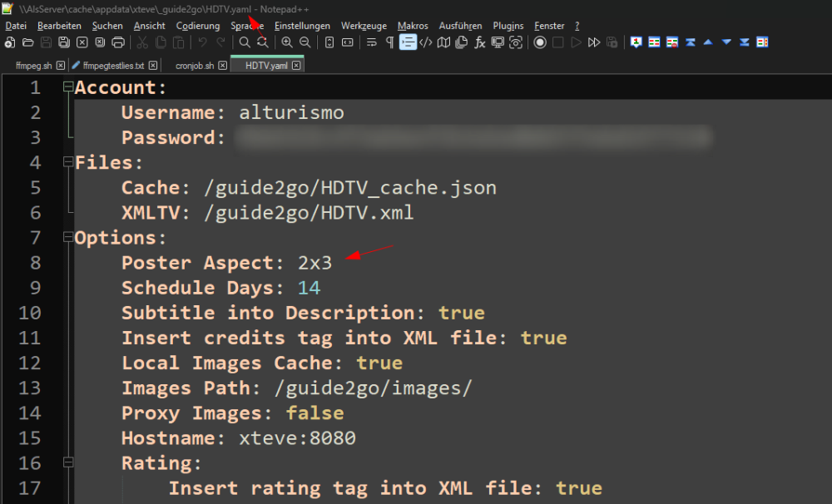
Task: Click the Hostname value xteve:8080
Action: (x=297, y=438)
